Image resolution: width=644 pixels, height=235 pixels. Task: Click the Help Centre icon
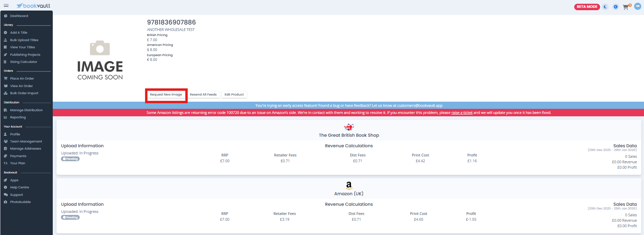pos(5,187)
